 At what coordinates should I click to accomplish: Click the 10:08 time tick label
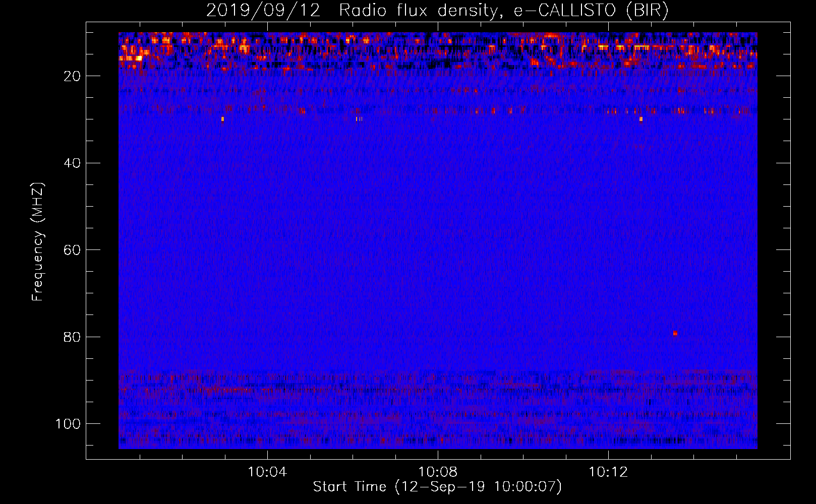(438, 472)
